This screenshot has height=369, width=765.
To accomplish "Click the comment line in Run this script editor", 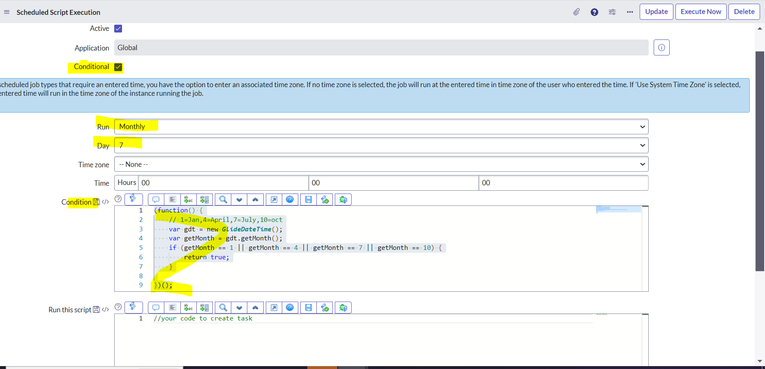I will pyautogui.click(x=203, y=319).
